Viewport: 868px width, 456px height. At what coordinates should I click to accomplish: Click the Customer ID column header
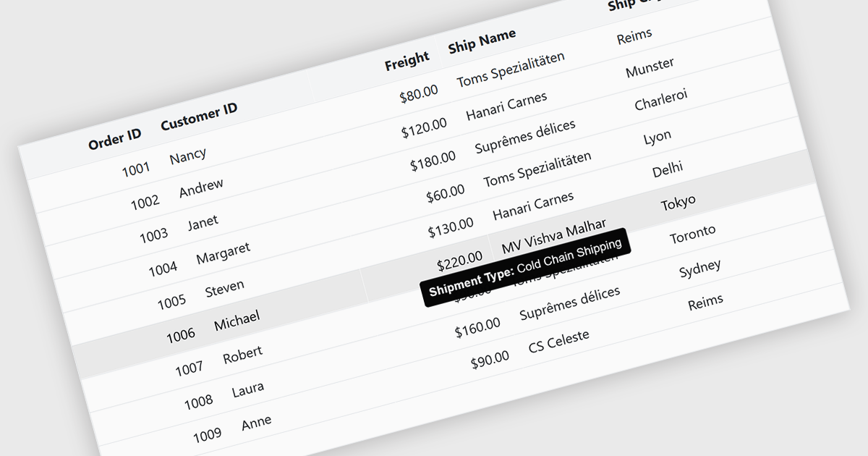point(199,117)
